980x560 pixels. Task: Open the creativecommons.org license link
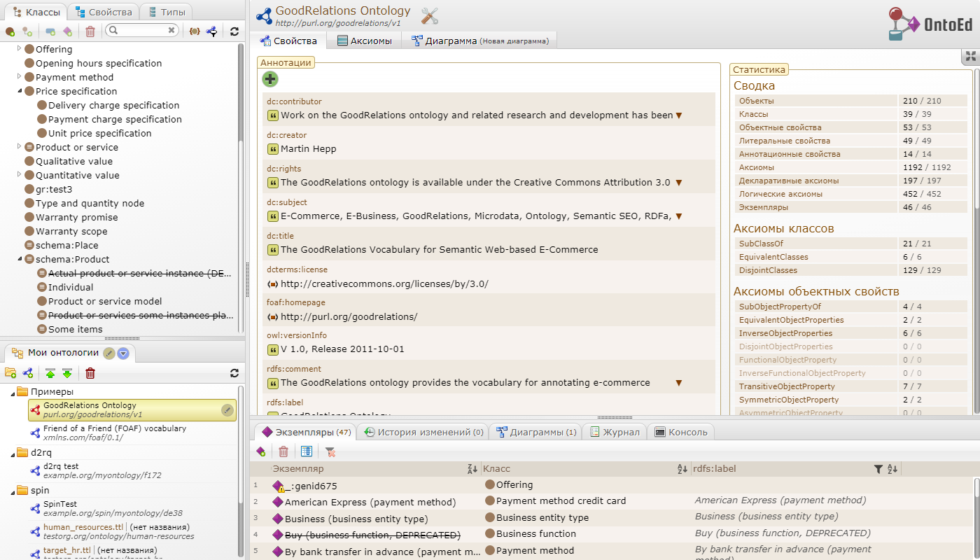[x=384, y=283]
